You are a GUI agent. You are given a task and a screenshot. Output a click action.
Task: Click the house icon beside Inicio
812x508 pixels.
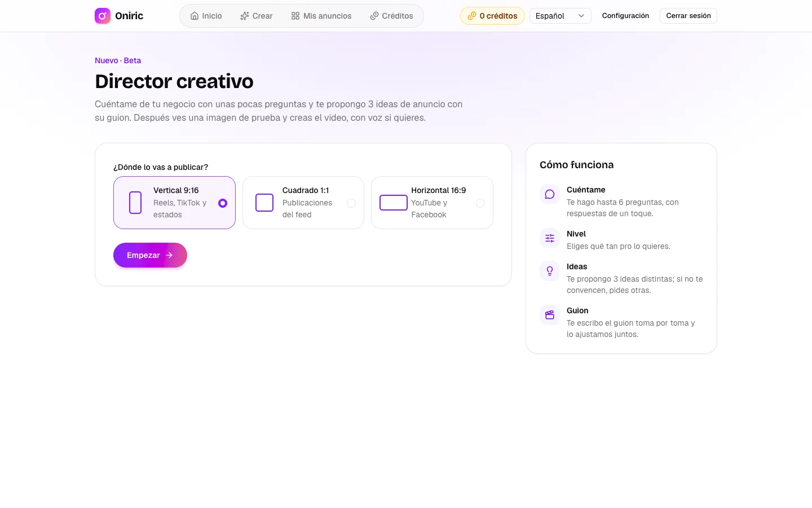(195, 16)
